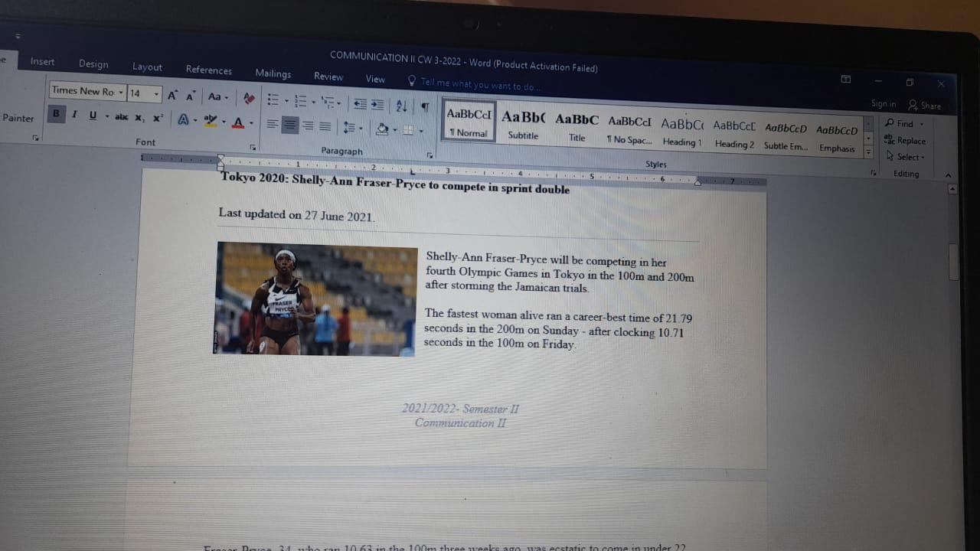Screen dimensions: 980x551
Task: Click the Tell me lightbulb icon
Action: click(x=412, y=80)
